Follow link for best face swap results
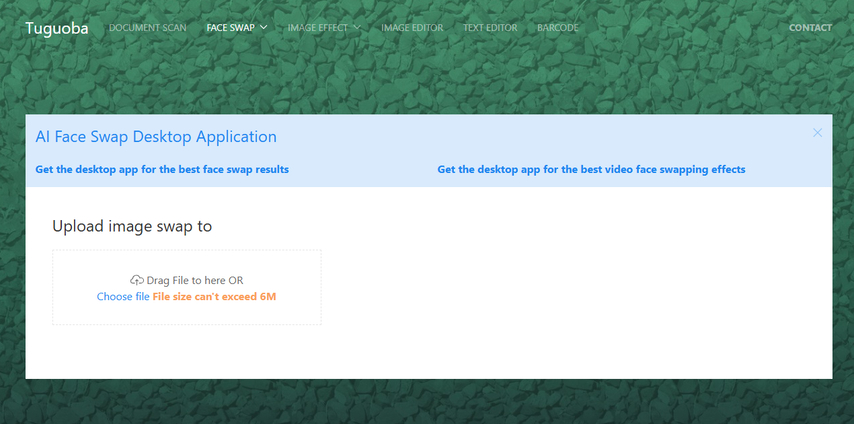This screenshot has width=854, height=424. click(x=162, y=169)
